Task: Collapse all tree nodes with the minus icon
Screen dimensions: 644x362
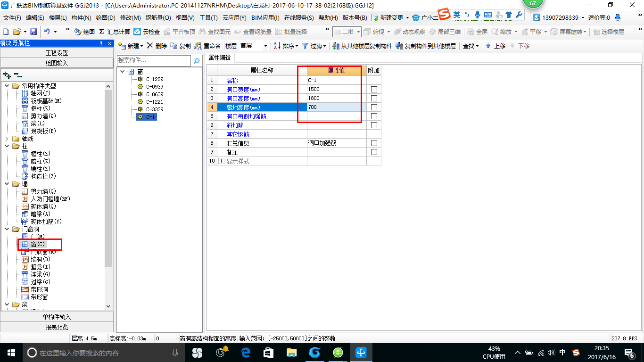Action: tap(17, 75)
